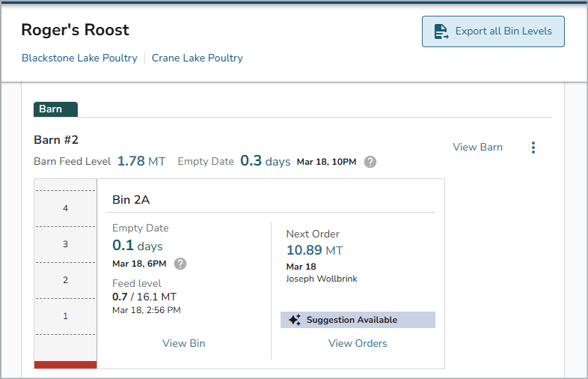The image size is (588, 379).
Task: Click the red feed level bar
Action: click(x=65, y=364)
